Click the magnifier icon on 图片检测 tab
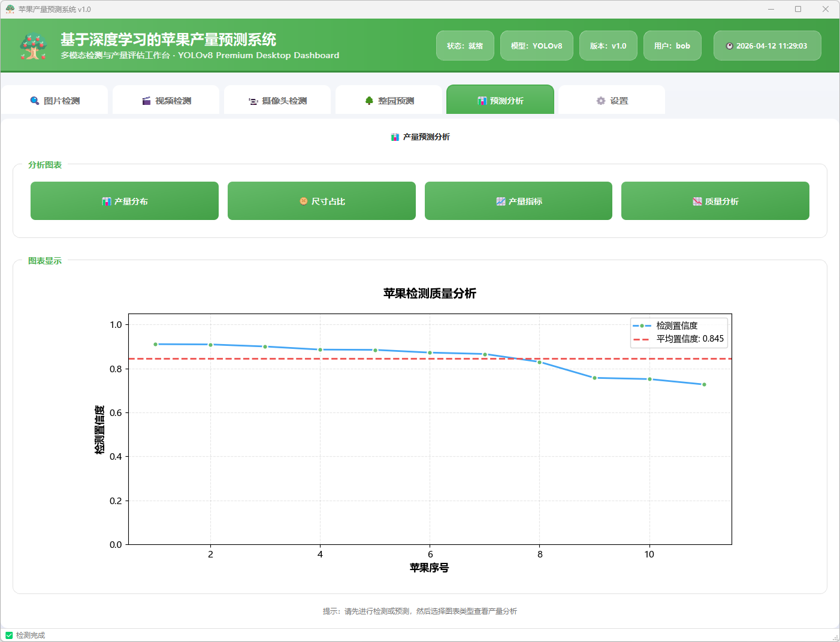The height and width of the screenshot is (642, 840). click(x=35, y=101)
